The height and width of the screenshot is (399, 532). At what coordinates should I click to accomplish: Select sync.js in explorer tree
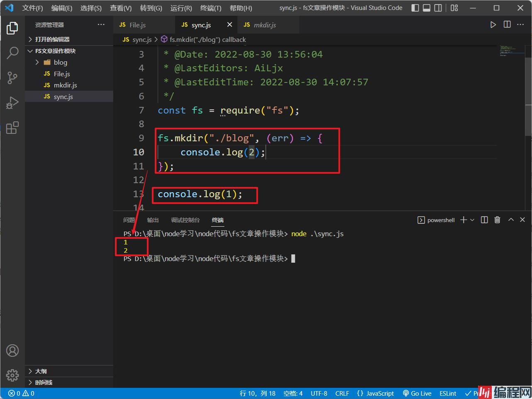[x=69, y=97]
